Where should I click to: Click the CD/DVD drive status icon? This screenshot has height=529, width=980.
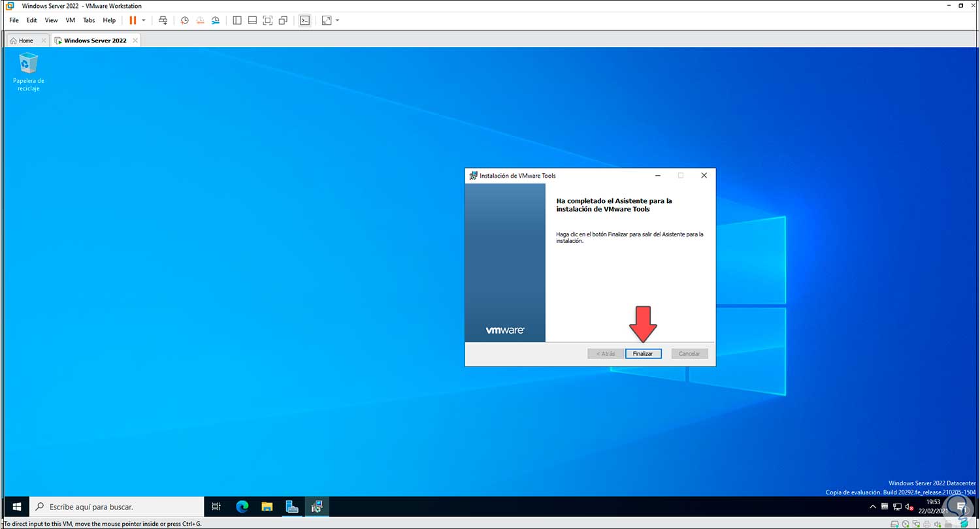[x=907, y=524]
